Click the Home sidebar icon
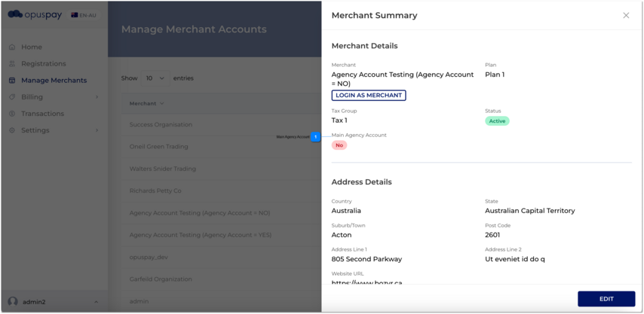This screenshot has width=644, height=314. click(x=12, y=47)
